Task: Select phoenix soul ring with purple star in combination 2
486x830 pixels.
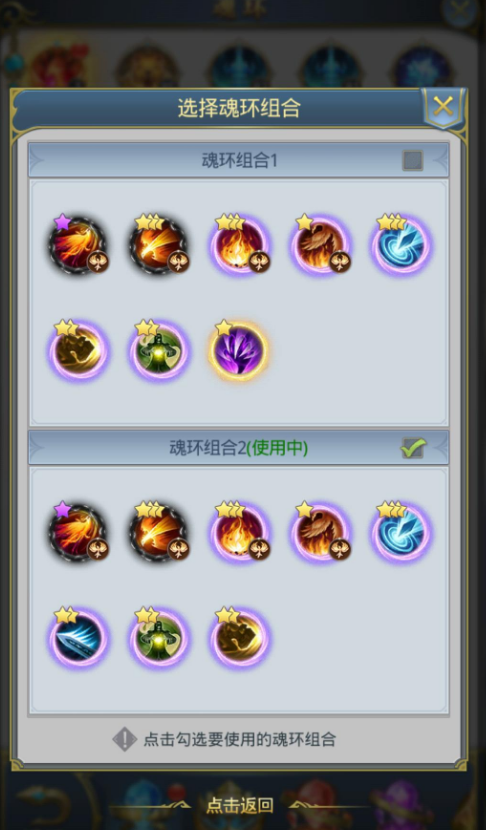Action: pyautogui.click(x=78, y=533)
